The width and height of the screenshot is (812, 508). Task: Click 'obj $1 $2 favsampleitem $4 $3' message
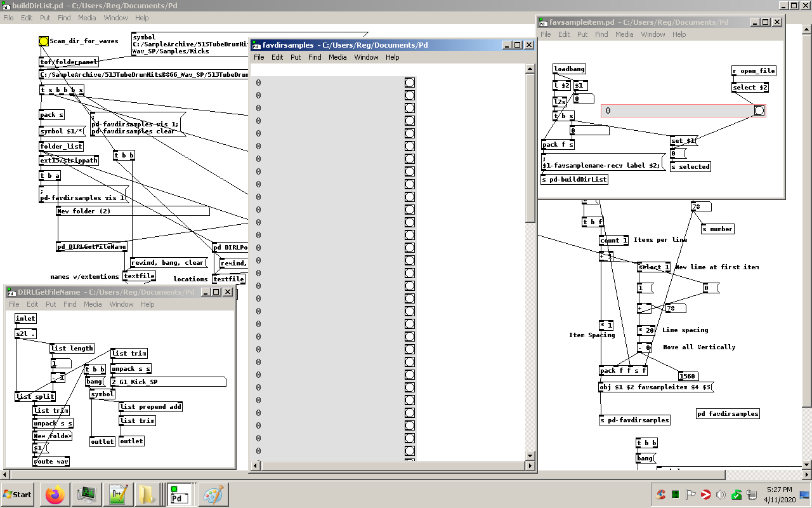pos(657,387)
